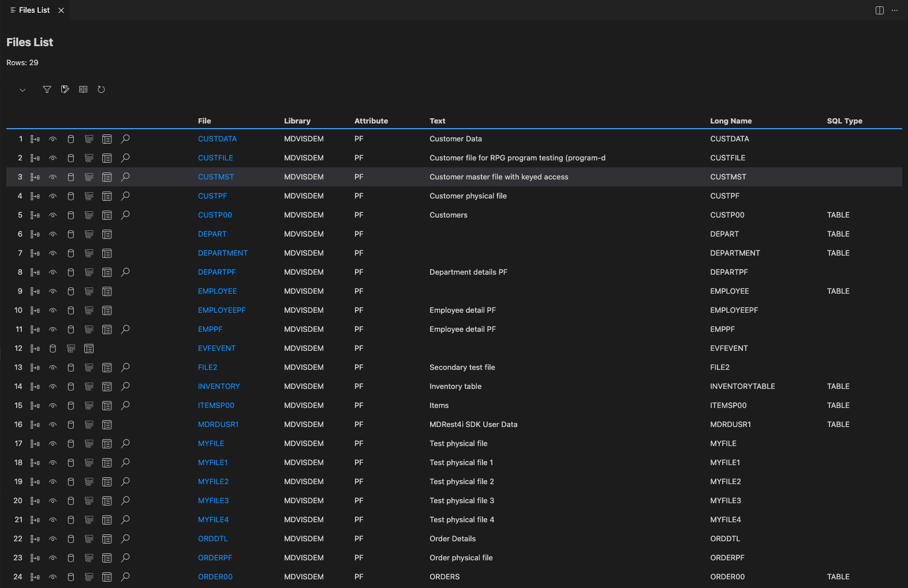Close the Files List tab
The width and height of the screenshot is (908, 588).
61,10
